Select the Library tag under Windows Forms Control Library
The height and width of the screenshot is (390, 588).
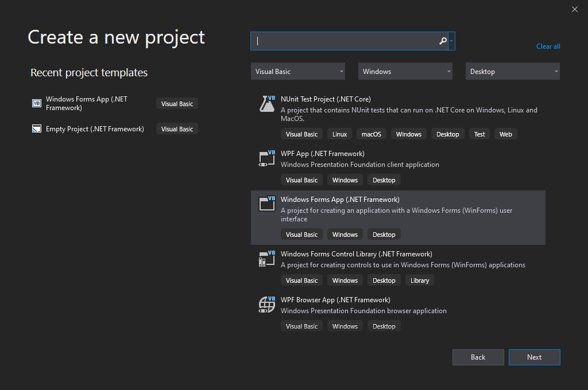[419, 280]
